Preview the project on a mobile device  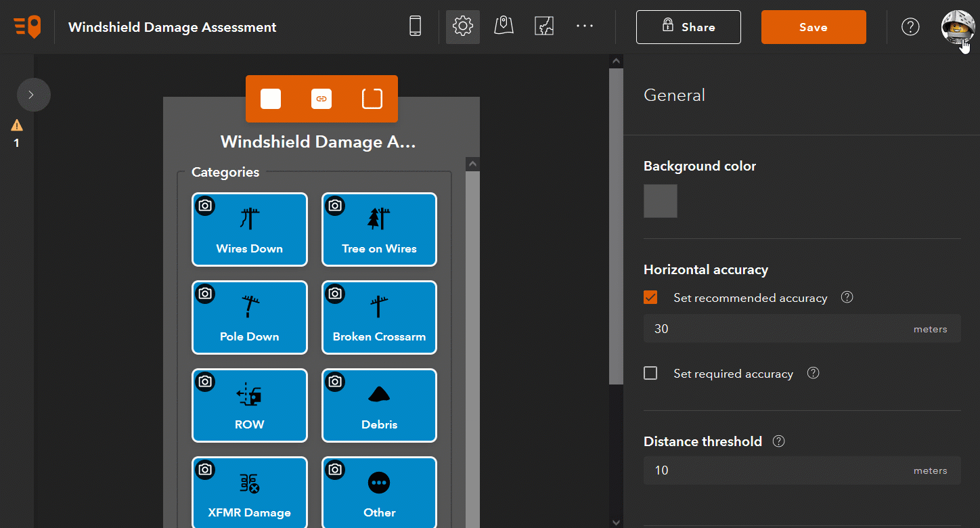pyautogui.click(x=415, y=26)
